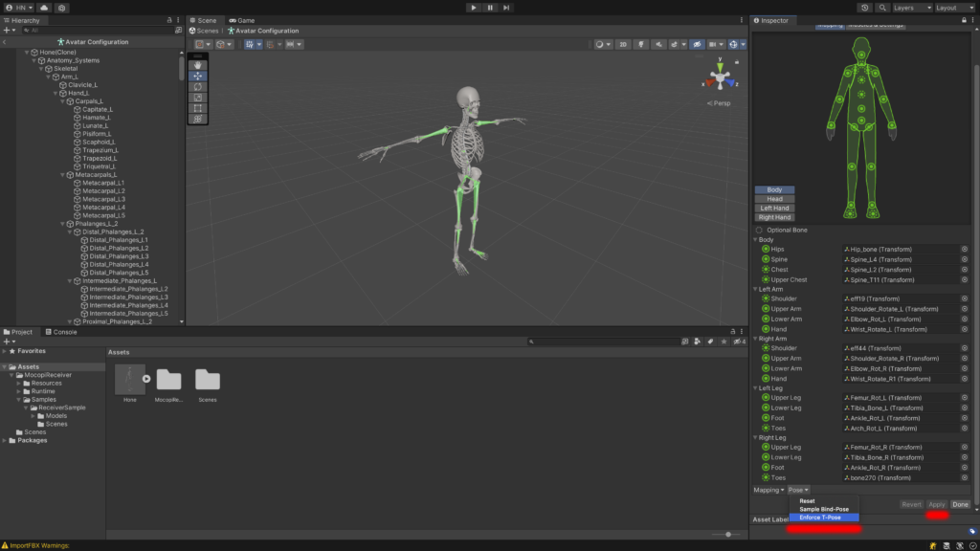Open the Pose dropdown in Inspector
The width and height of the screenshot is (980, 551).
(x=798, y=491)
